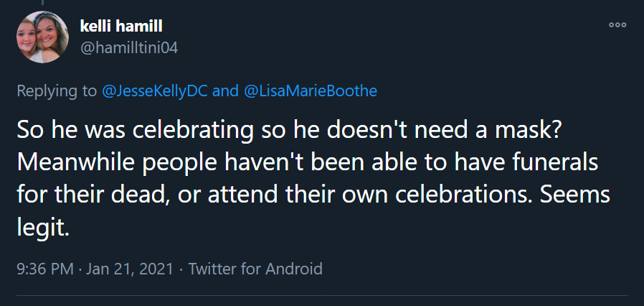Open the kelli hamill display name
Screen dimensions: 644x306
(121, 27)
